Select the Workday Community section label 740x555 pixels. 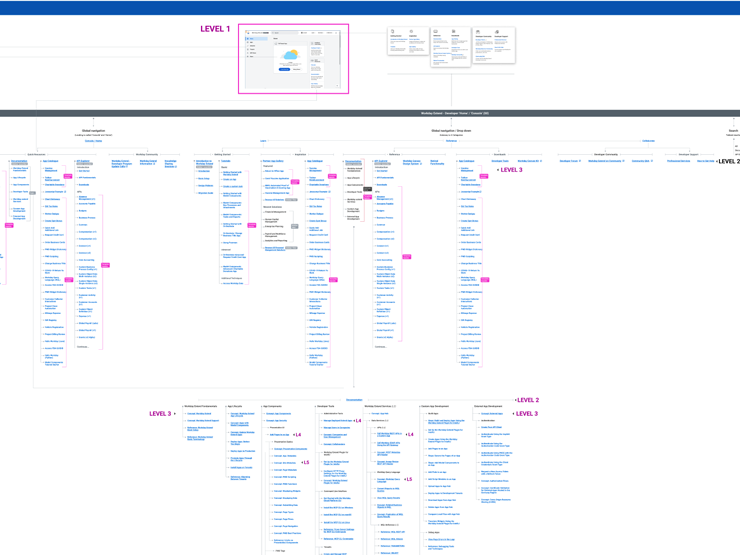pos(147,154)
